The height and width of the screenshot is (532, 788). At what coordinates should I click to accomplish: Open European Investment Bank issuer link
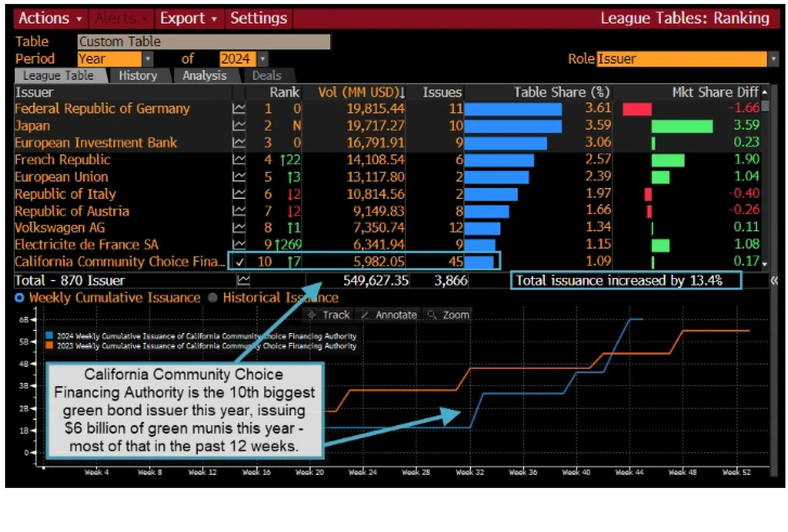pos(96,142)
